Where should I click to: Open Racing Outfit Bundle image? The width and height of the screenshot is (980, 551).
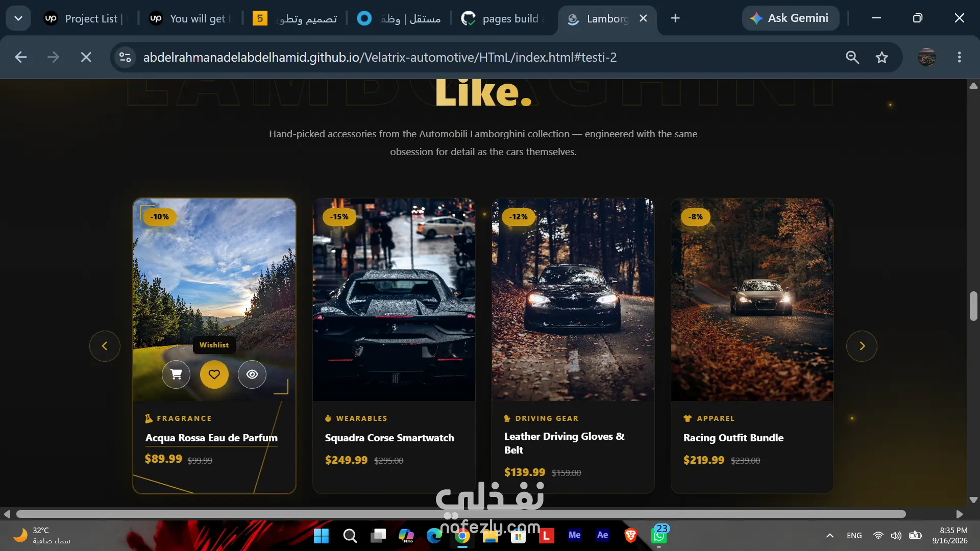pos(752,299)
